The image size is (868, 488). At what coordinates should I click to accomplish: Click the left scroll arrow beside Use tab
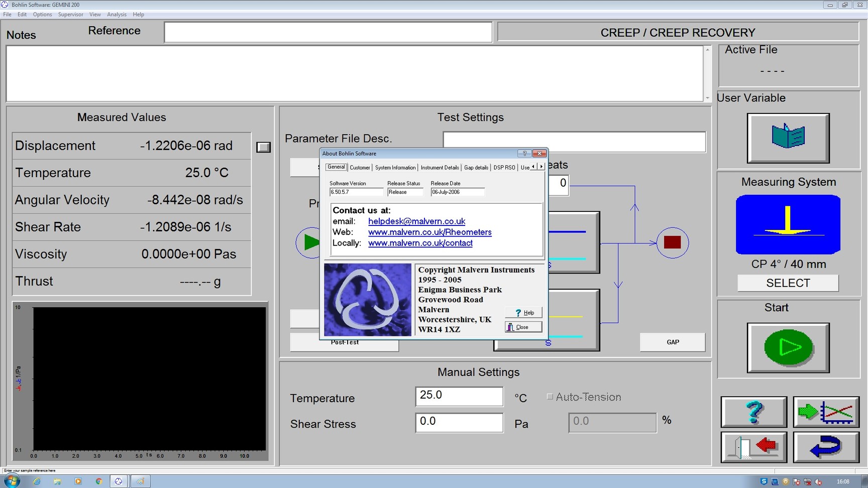point(534,167)
